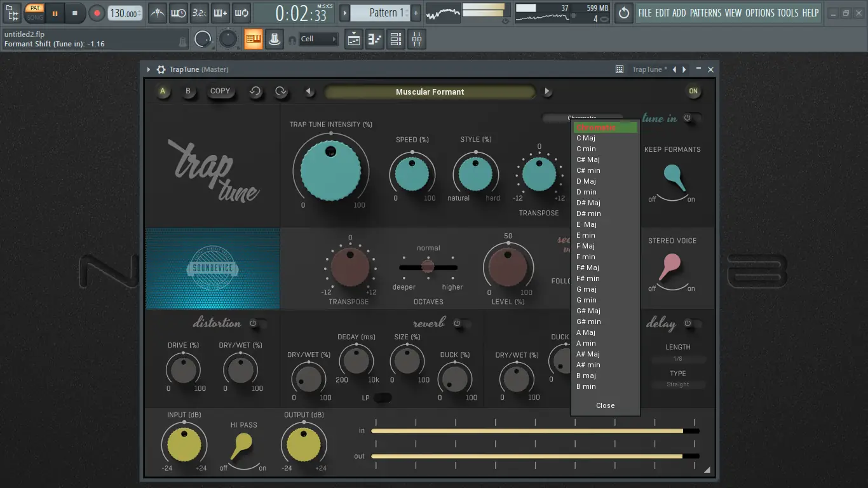Image resolution: width=868 pixels, height=488 pixels.
Task: Record with the red record button
Action: click(x=97, y=13)
